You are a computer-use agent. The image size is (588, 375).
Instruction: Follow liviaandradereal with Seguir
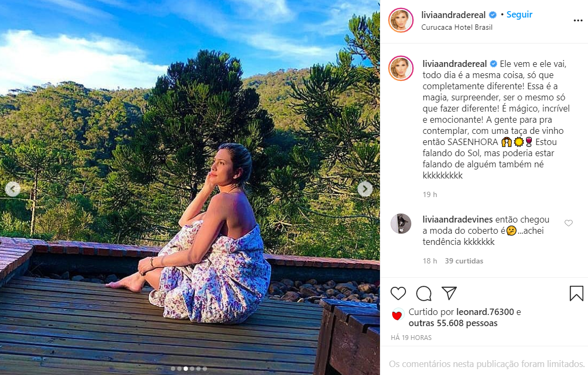[x=520, y=15]
